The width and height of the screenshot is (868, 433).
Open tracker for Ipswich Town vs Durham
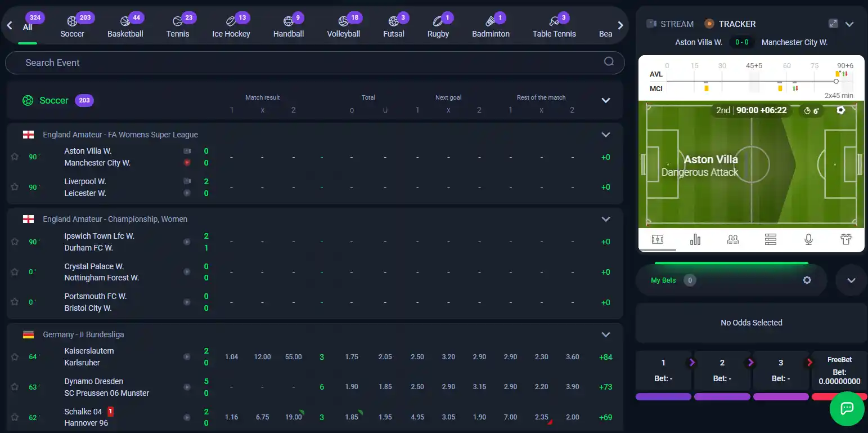click(187, 242)
